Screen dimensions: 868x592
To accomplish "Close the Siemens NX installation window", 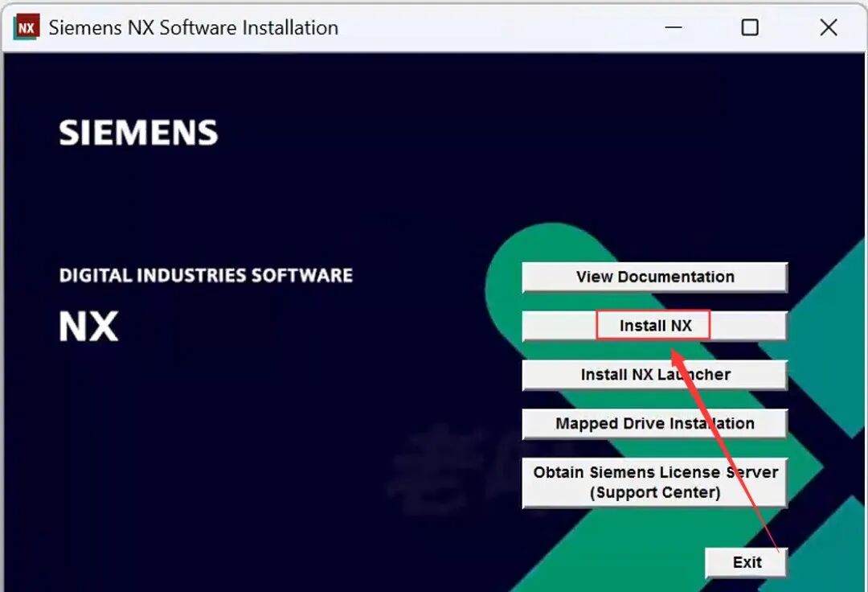I will point(828,27).
